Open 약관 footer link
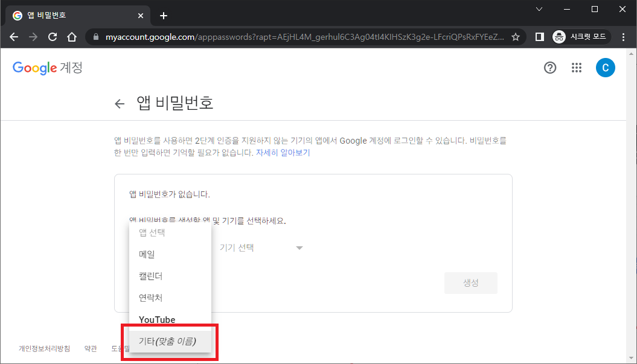The height and width of the screenshot is (364, 637). pyautogui.click(x=91, y=348)
